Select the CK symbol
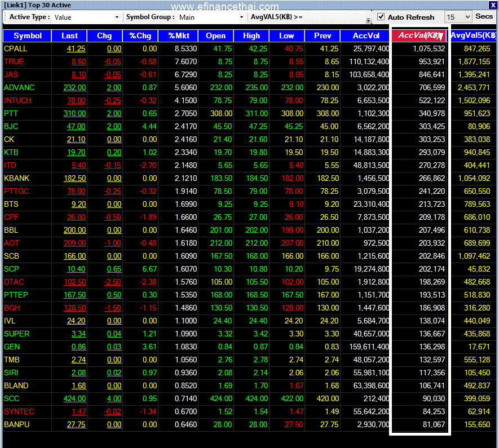This screenshot has height=448, width=499. (x=9, y=139)
